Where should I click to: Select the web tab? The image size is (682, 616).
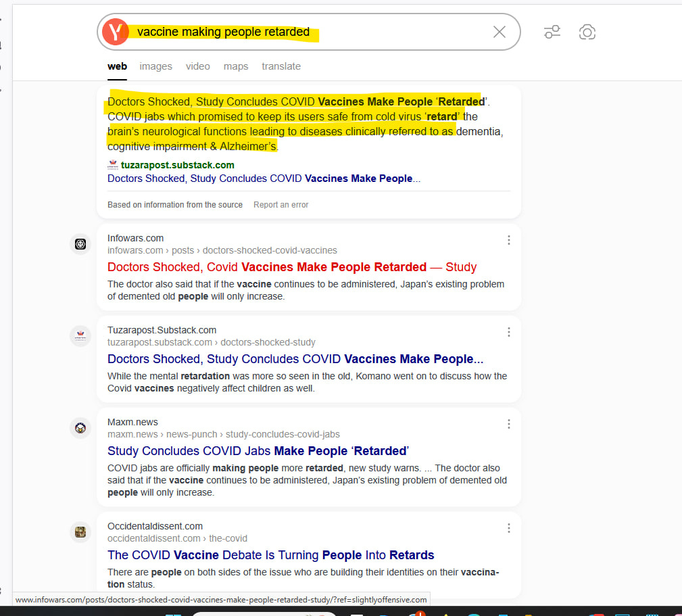117,66
